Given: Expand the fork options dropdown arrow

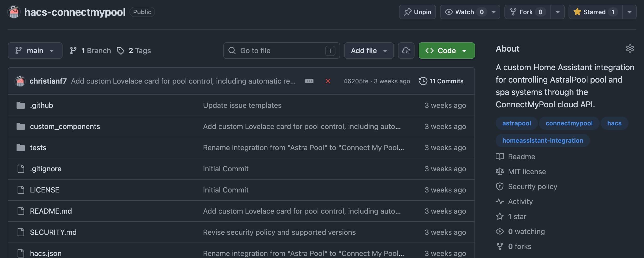Looking at the screenshot, I should [x=558, y=12].
